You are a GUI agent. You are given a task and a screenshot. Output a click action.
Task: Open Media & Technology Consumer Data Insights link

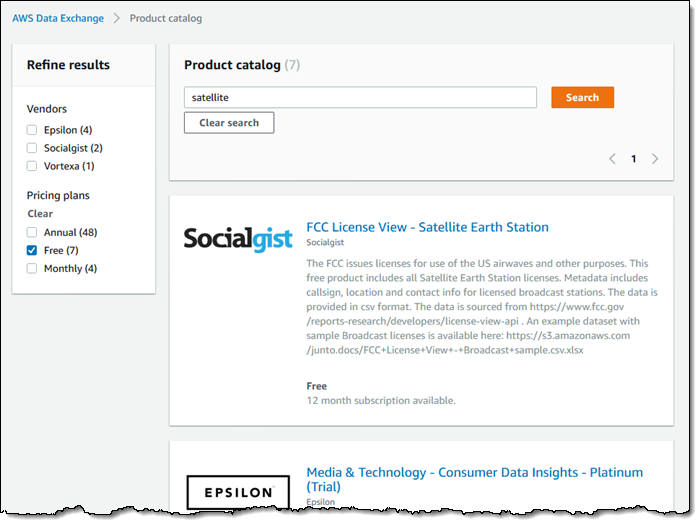[474, 472]
